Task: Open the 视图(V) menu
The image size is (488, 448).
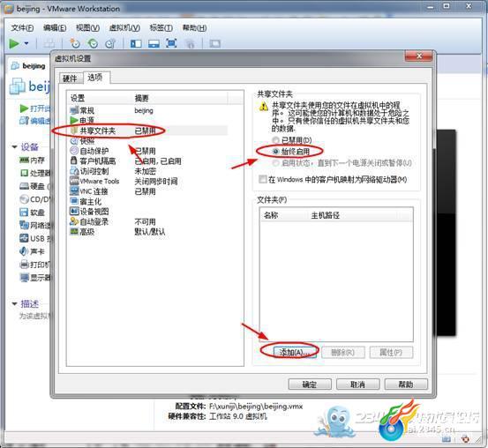Action: click(87, 27)
